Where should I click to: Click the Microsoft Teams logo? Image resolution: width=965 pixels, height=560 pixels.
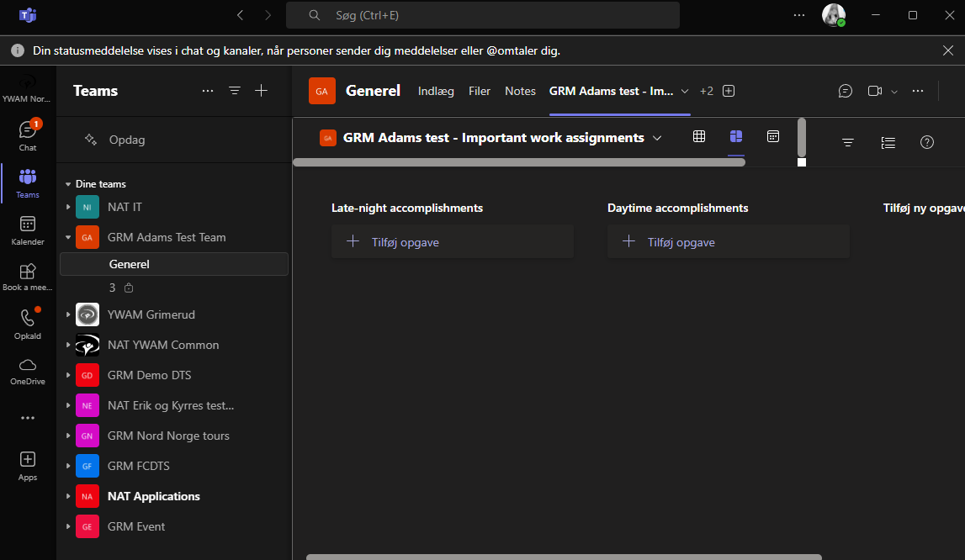coord(28,15)
